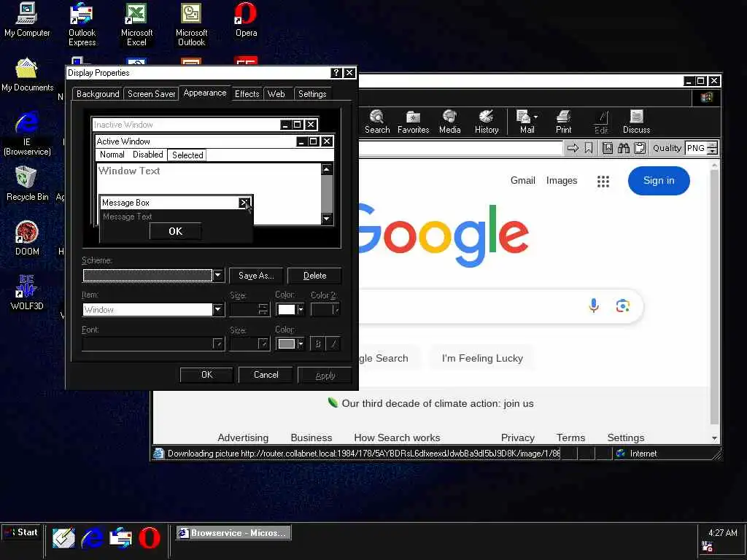Click the Privacy footer link
This screenshot has width=747, height=560.
pyautogui.click(x=517, y=437)
